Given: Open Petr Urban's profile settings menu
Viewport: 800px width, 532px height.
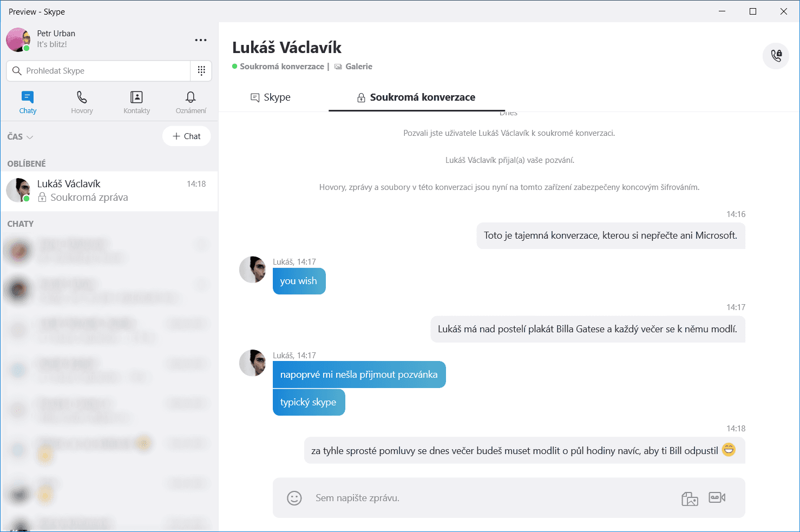Looking at the screenshot, I should (201, 40).
